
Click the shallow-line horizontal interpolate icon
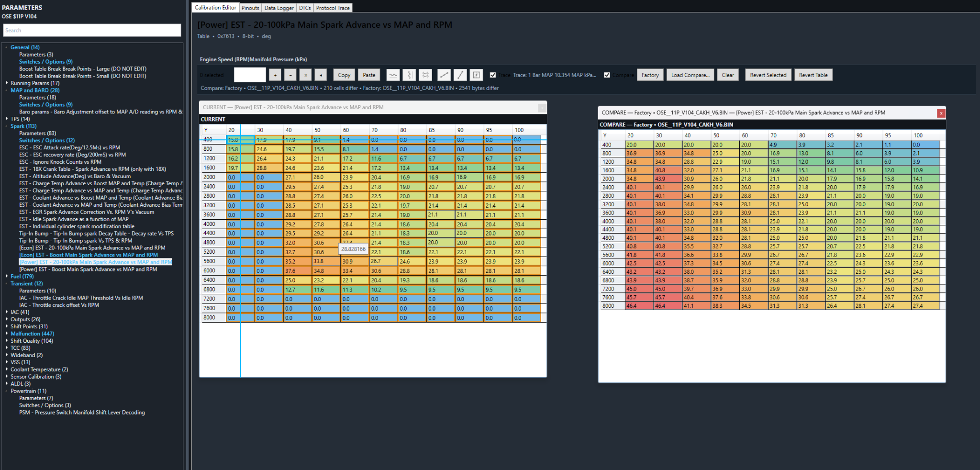[x=444, y=75]
